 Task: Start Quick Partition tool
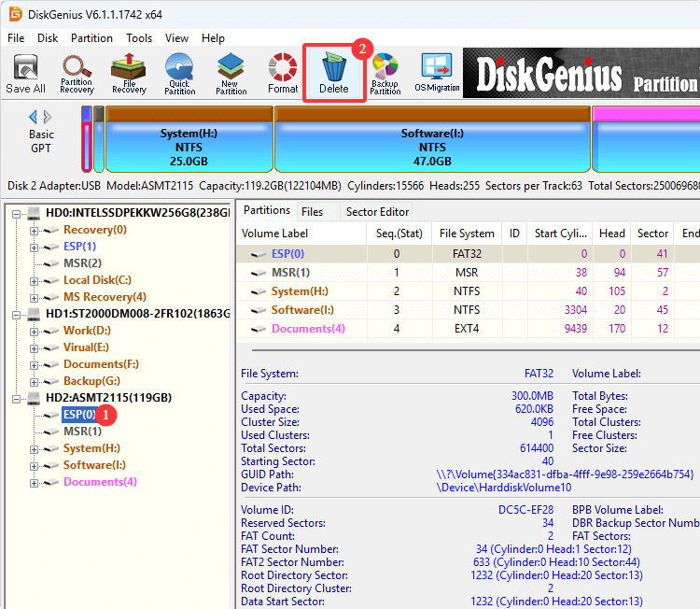click(x=180, y=74)
